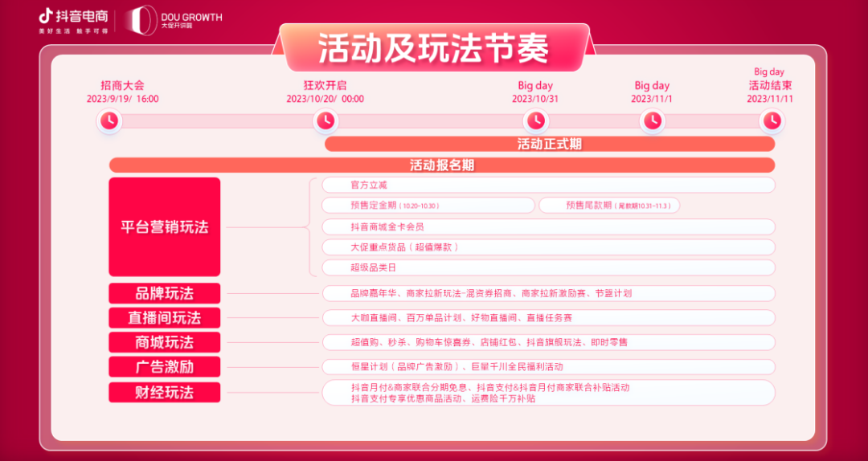Select the 活动报名期 bar
Viewport: 868px width, 461px height.
coord(442,165)
